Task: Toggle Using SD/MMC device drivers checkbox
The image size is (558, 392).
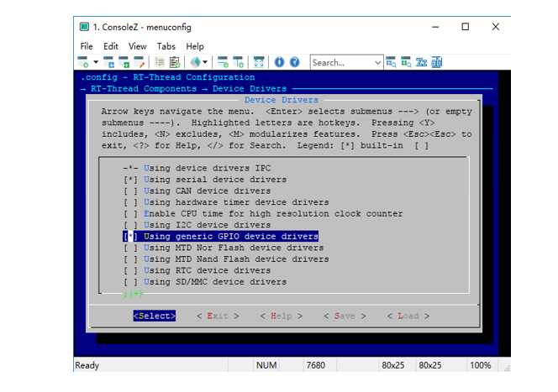Action: (x=130, y=282)
